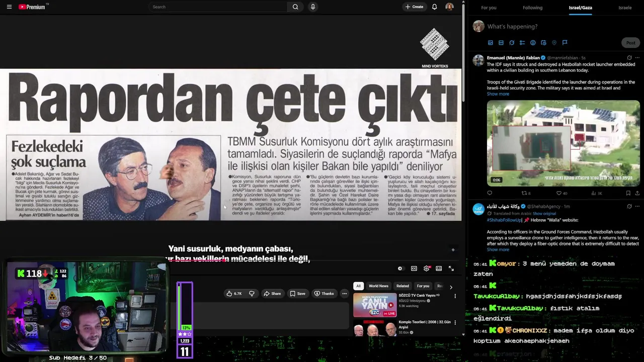Open emoji picker in composer
This screenshot has height=362, width=644.
533,43
